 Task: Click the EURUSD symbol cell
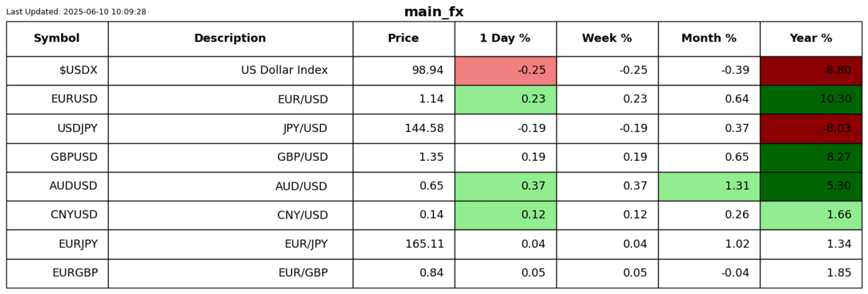click(74, 100)
